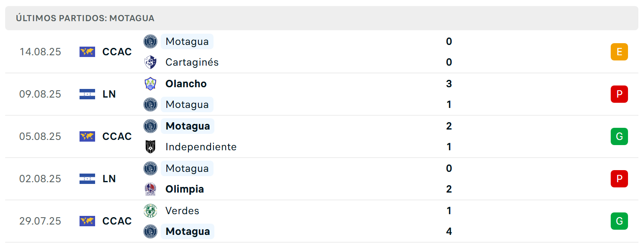Click the Últimos Partidos: Motagua header
This screenshot has height=250, width=644.
(x=85, y=18)
